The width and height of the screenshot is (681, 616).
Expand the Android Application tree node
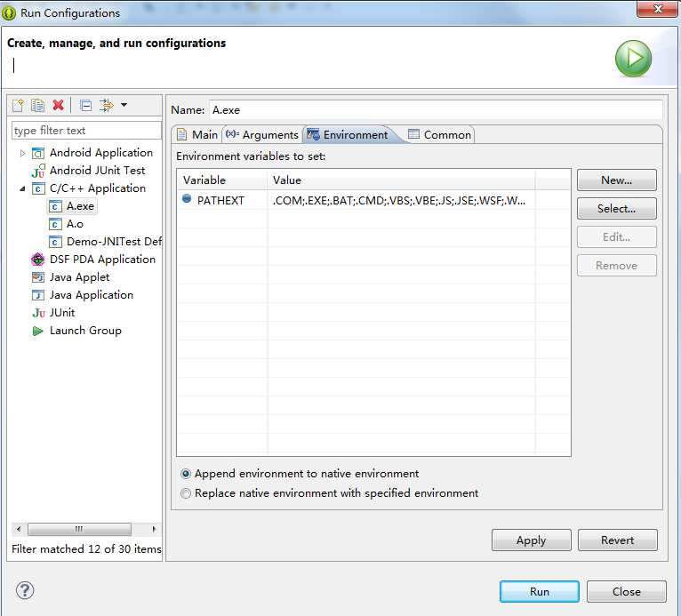point(22,153)
